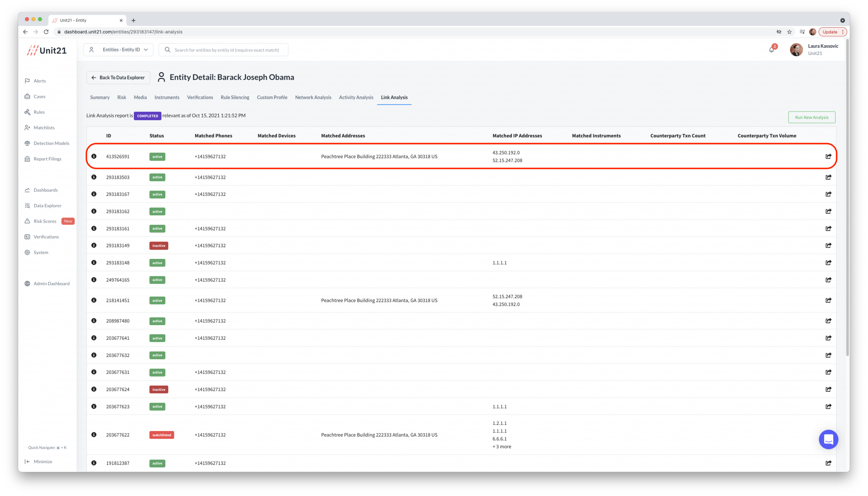Open Report Filings section
The image size is (868, 496).
[x=47, y=159]
